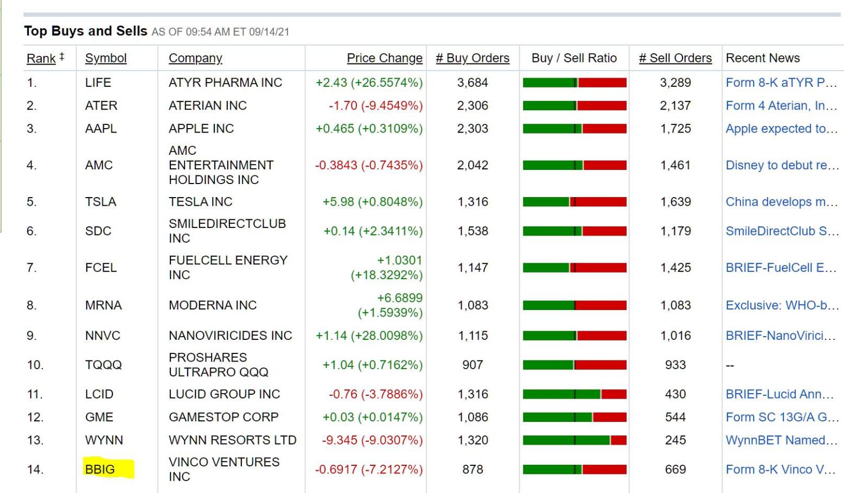Sort table by Rank column header
This screenshot has width=868, height=493.
pyautogui.click(x=41, y=58)
